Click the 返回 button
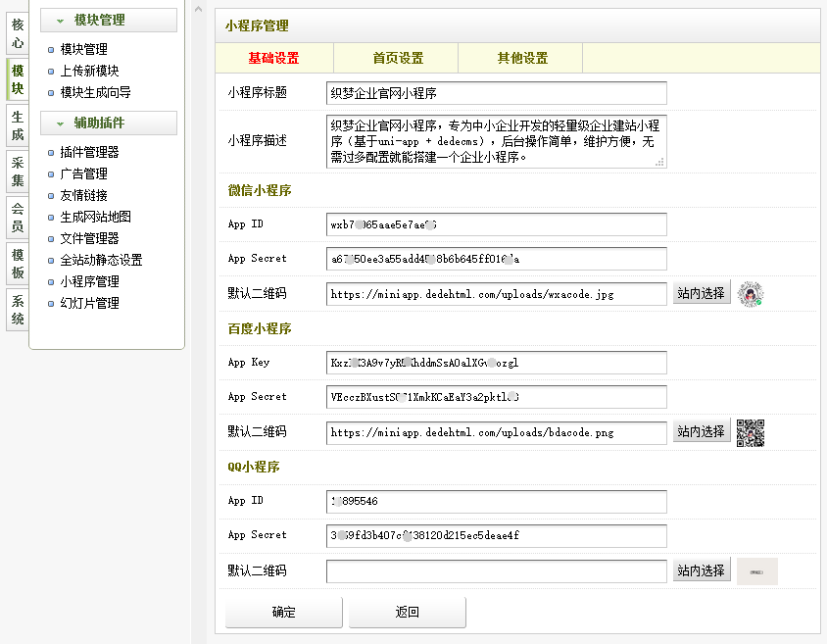The image size is (827, 644). tap(408, 612)
